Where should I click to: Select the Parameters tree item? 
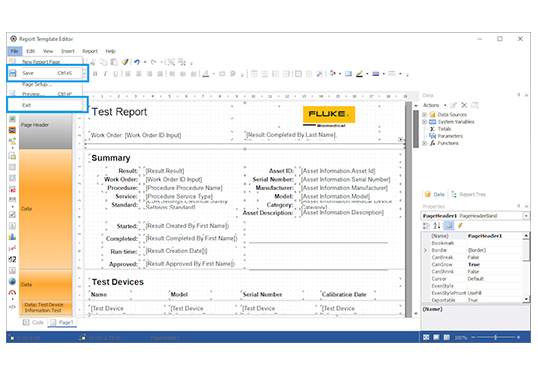tap(450, 136)
